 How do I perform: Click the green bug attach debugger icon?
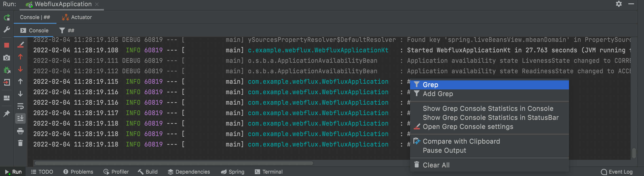(x=7, y=70)
